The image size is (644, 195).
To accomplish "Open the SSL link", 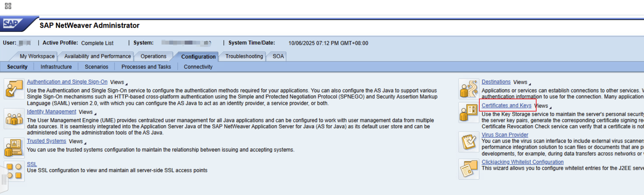I will click(32, 164).
